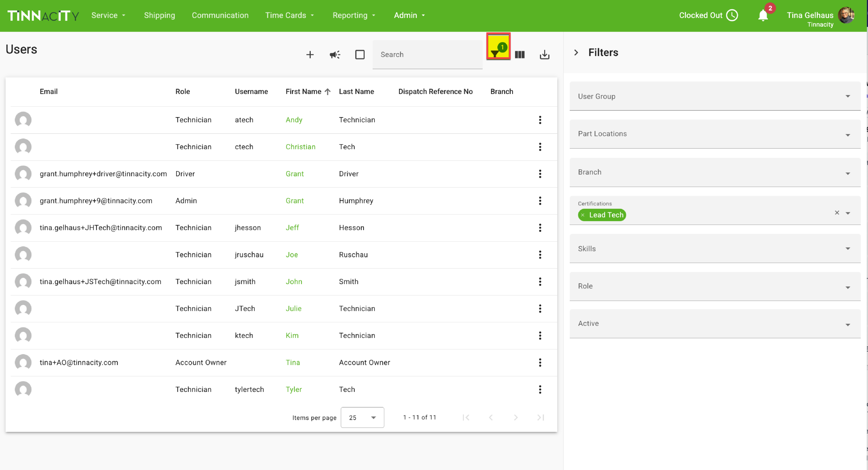Click the add user plus icon

[310, 55]
